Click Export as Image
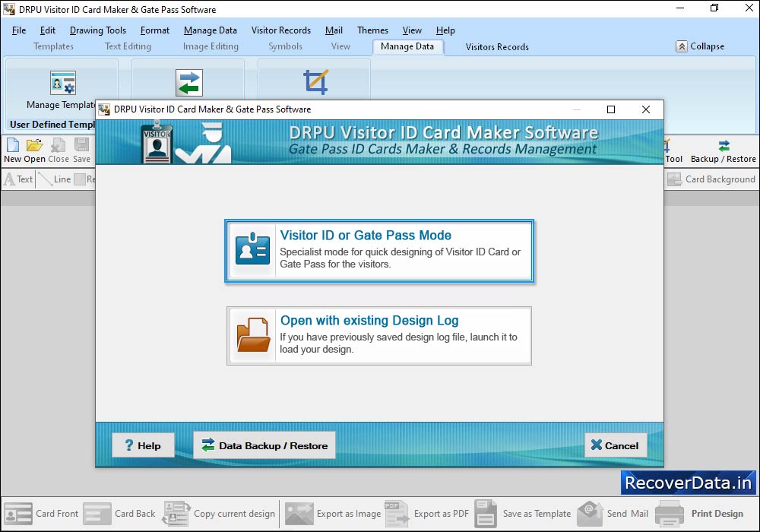 333,514
